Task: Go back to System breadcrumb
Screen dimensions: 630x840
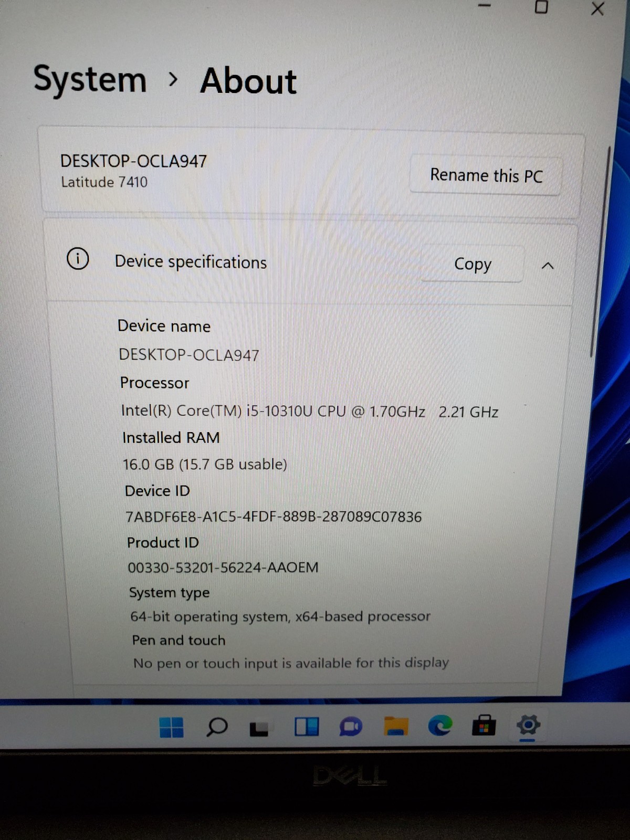Action: [90, 80]
